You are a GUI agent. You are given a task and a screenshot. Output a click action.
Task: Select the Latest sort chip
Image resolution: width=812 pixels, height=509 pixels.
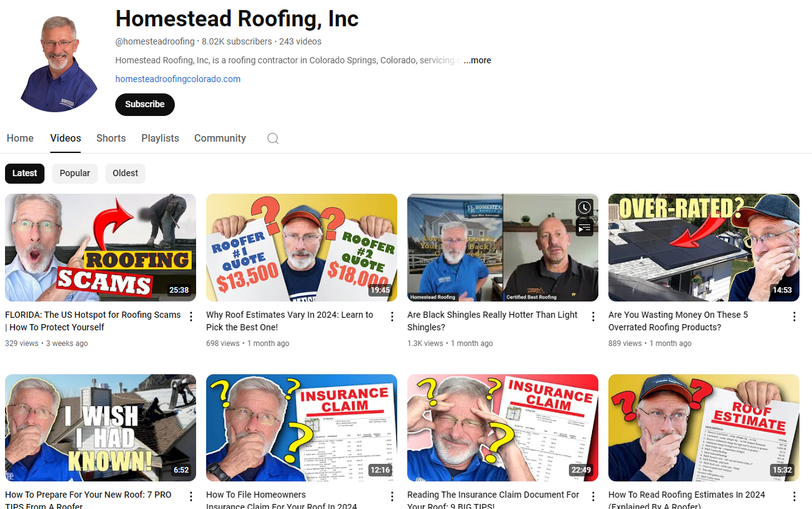pyautogui.click(x=24, y=174)
